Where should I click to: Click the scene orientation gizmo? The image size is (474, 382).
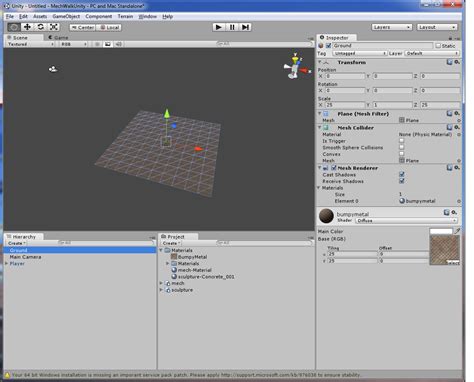(x=296, y=66)
